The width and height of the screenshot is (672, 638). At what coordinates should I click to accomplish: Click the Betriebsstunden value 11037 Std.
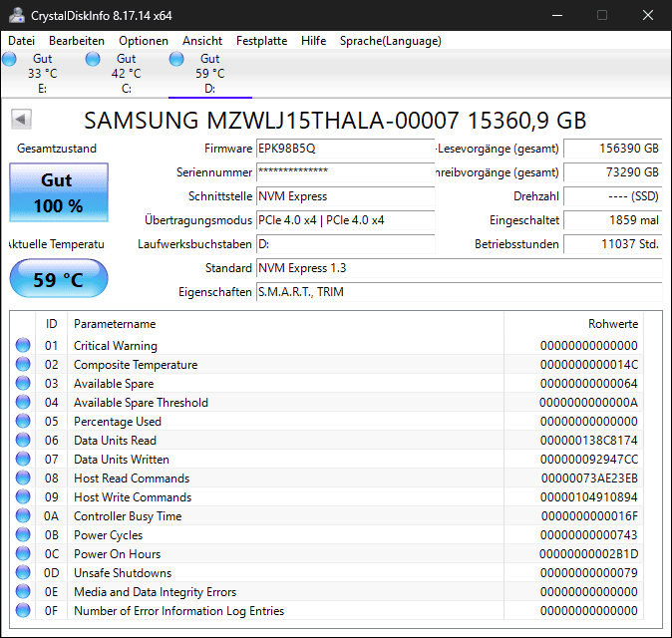613,244
